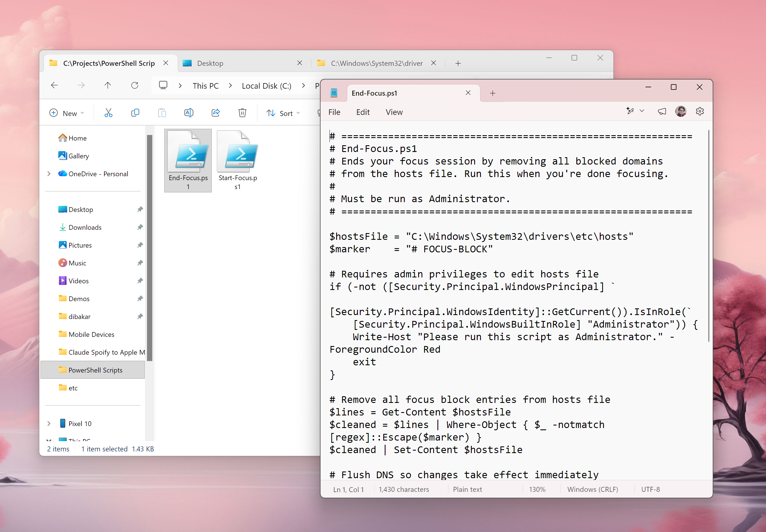Open the Notepad File menu
This screenshot has height=532, width=766.
point(334,112)
